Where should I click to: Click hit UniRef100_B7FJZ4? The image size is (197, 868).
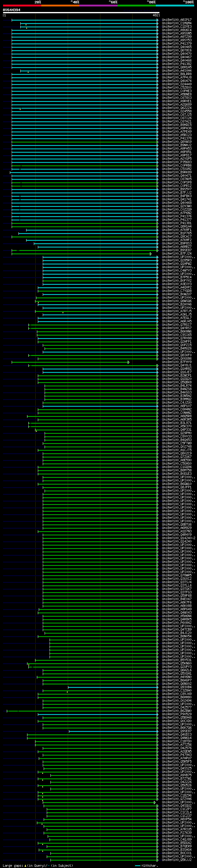pos(176,253)
